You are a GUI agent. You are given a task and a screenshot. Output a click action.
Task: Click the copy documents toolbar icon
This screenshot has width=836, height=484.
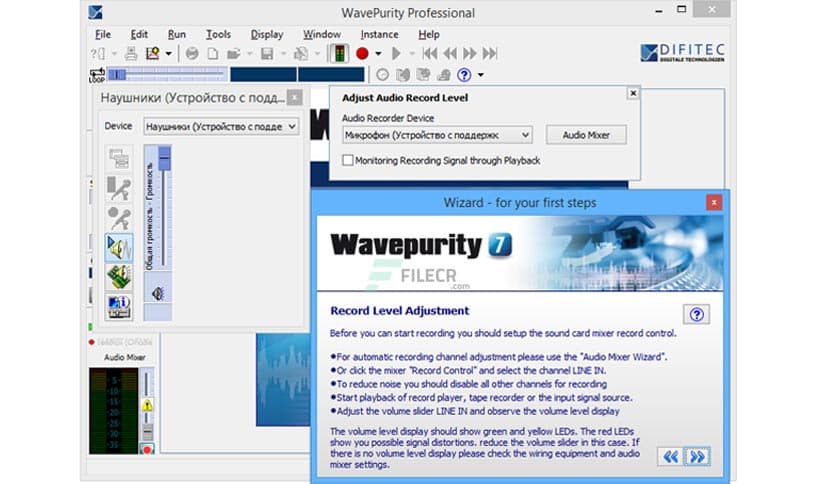[x=301, y=53]
